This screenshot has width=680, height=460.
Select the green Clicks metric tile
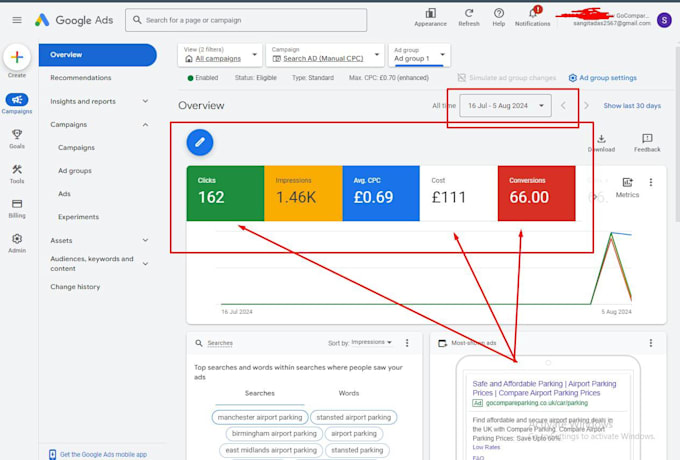click(x=226, y=193)
